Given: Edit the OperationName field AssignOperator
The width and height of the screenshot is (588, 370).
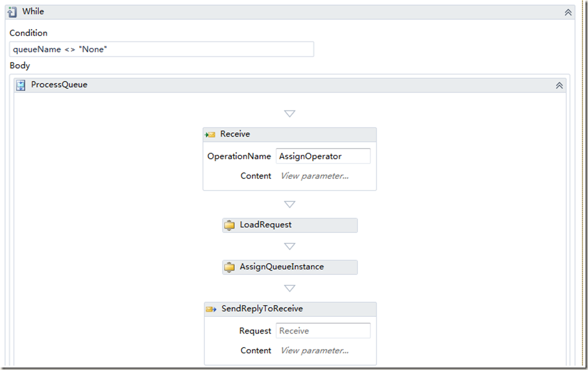Looking at the screenshot, I should (323, 156).
